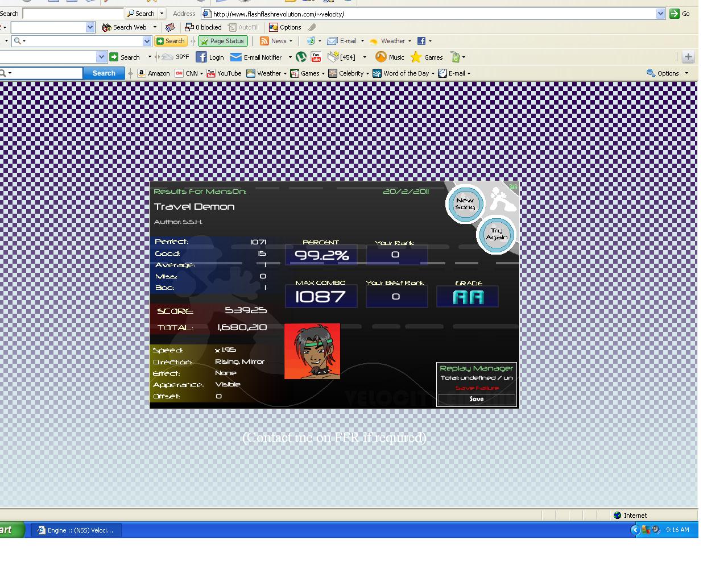Screen dimensions: 728x582
Task: Click the YouTube icon beside the mail counter
Action: (x=316, y=57)
